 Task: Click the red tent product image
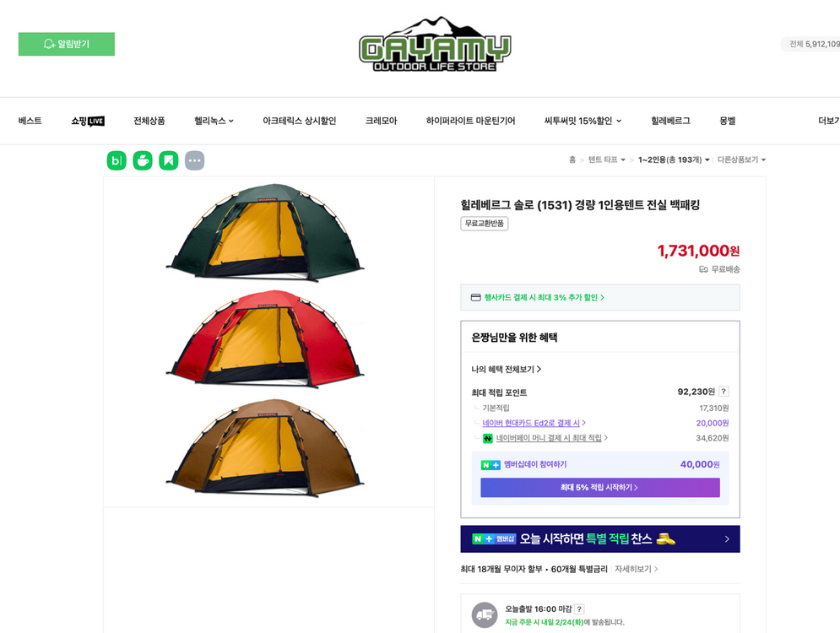(265, 342)
